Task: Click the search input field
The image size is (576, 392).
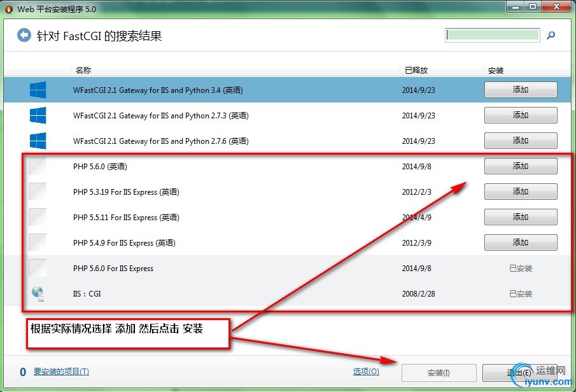Action: click(x=492, y=35)
